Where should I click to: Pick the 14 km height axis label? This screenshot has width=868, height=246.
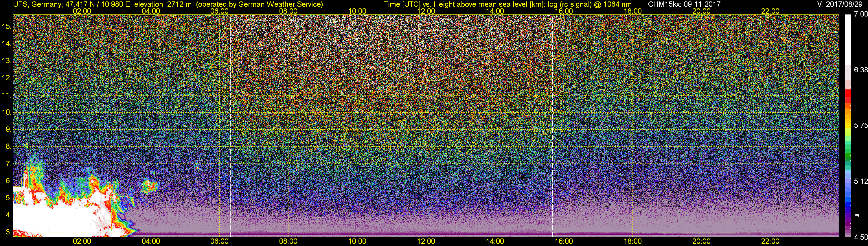pos(7,44)
